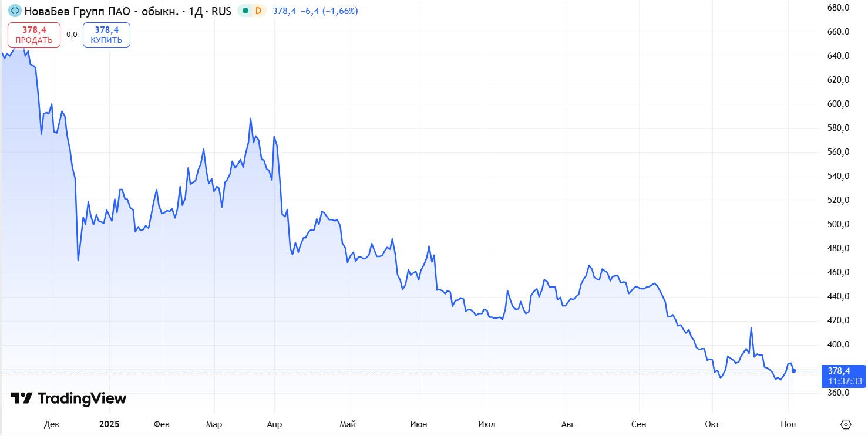
Task: Click the 660,0 price axis label
Action: [x=838, y=32]
